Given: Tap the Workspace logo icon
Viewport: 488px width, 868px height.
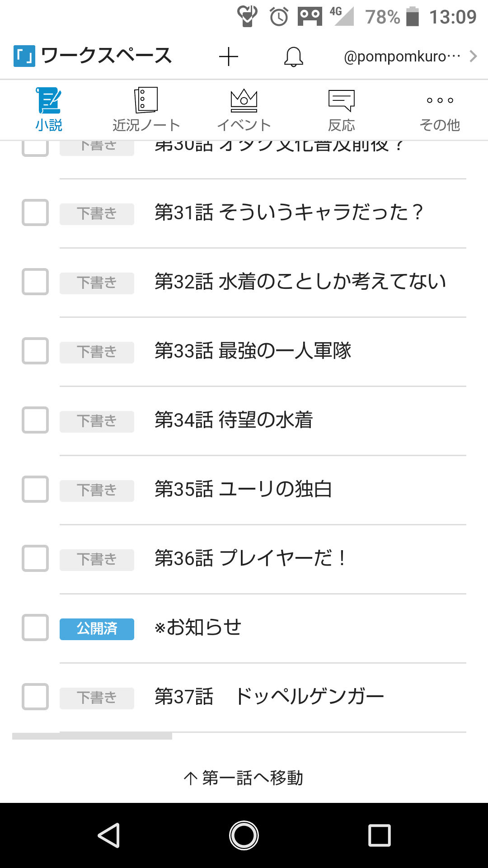Looking at the screenshot, I should tap(24, 57).
